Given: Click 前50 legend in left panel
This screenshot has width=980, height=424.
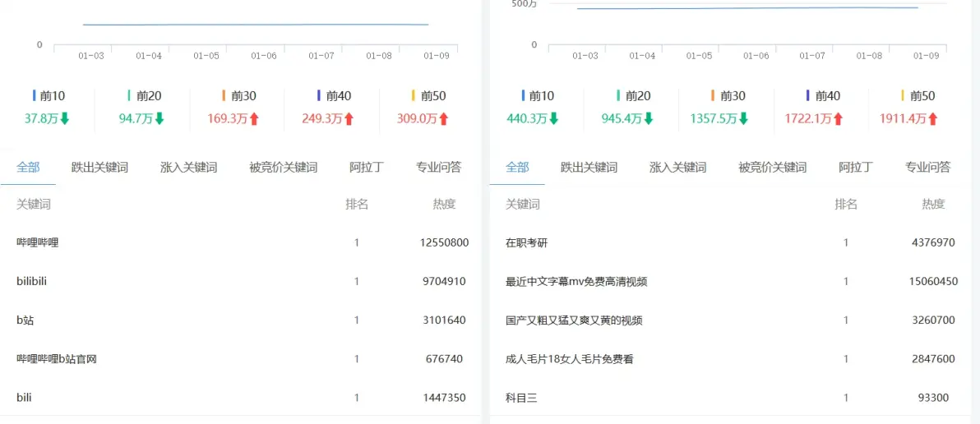Looking at the screenshot, I should pyautogui.click(x=429, y=96).
